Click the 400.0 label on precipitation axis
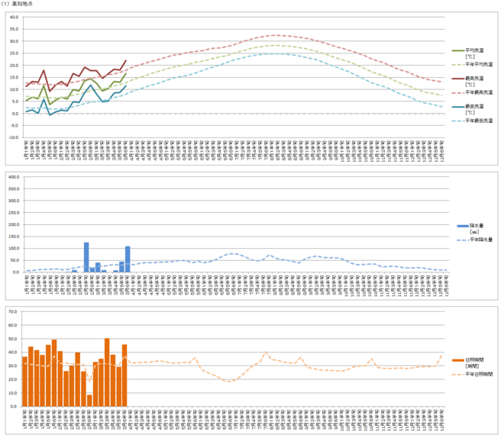Image resolution: width=504 pixels, height=441 pixels. pos(13,176)
